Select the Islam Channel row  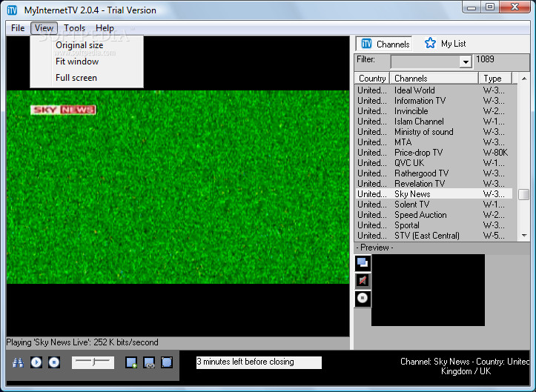[434, 122]
